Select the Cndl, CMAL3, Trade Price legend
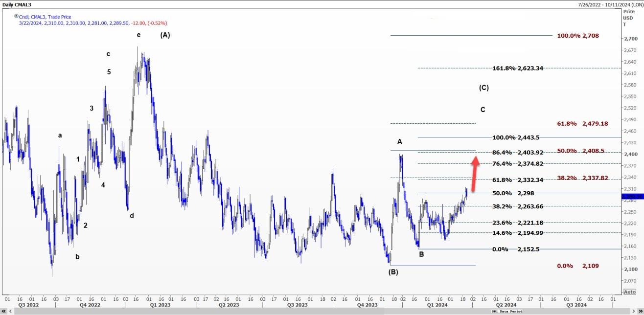 point(45,16)
